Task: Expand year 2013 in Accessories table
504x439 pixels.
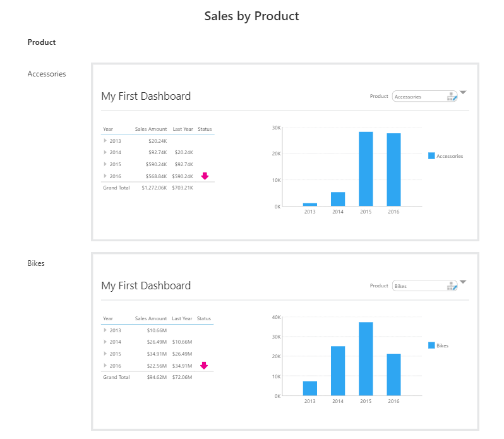Action: tap(105, 141)
